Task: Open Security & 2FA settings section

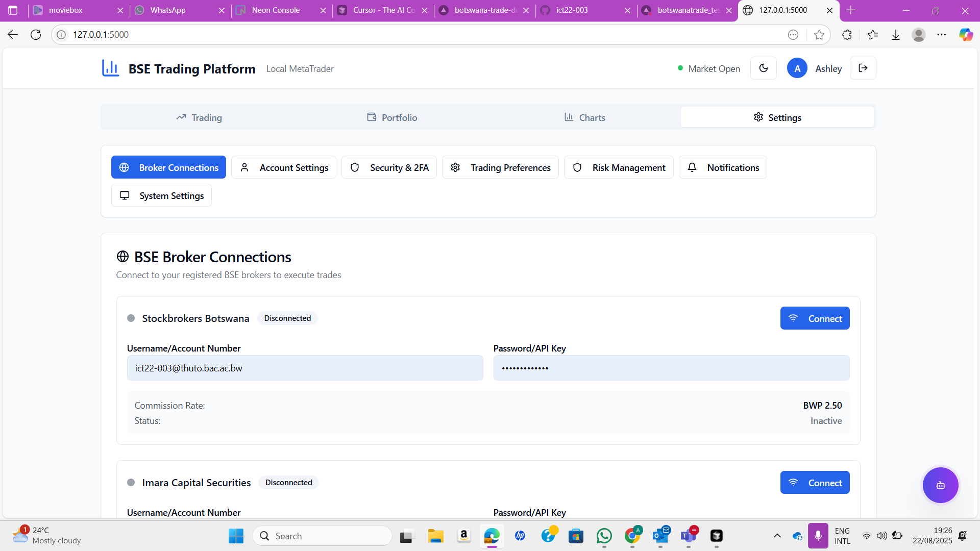Action: click(389, 167)
